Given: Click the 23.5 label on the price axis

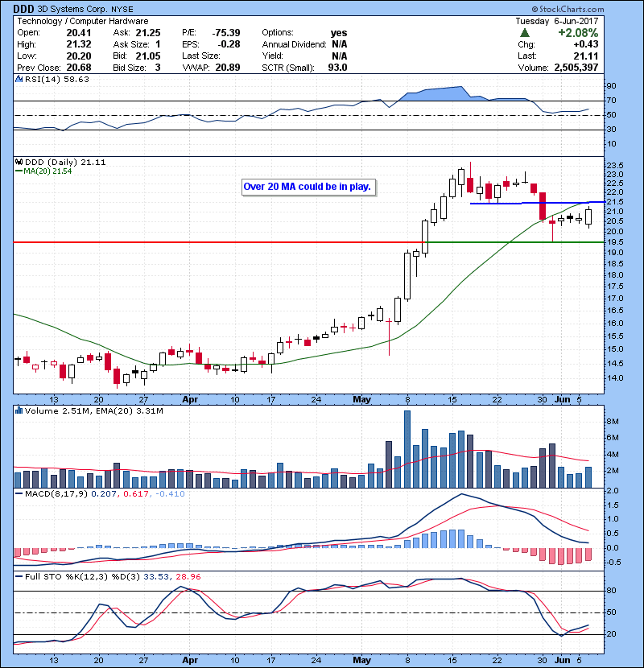Looking at the screenshot, I should (x=615, y=165).
